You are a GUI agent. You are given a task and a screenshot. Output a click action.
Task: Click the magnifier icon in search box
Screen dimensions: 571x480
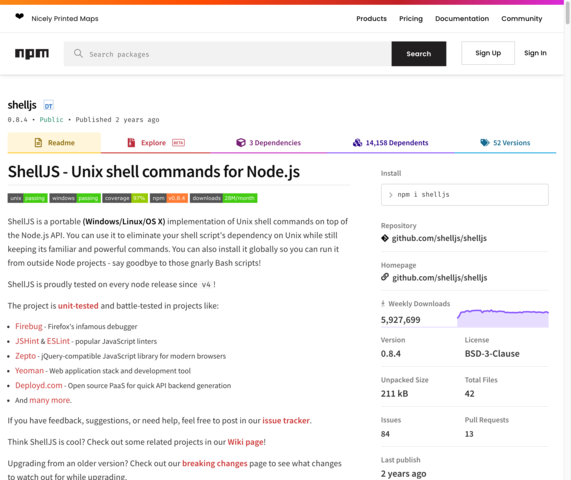(78, 54)
